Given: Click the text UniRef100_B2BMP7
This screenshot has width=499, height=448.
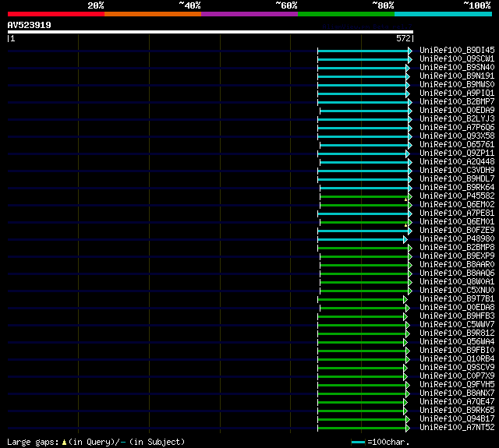Looking at the screenshot, I should 457,102.
